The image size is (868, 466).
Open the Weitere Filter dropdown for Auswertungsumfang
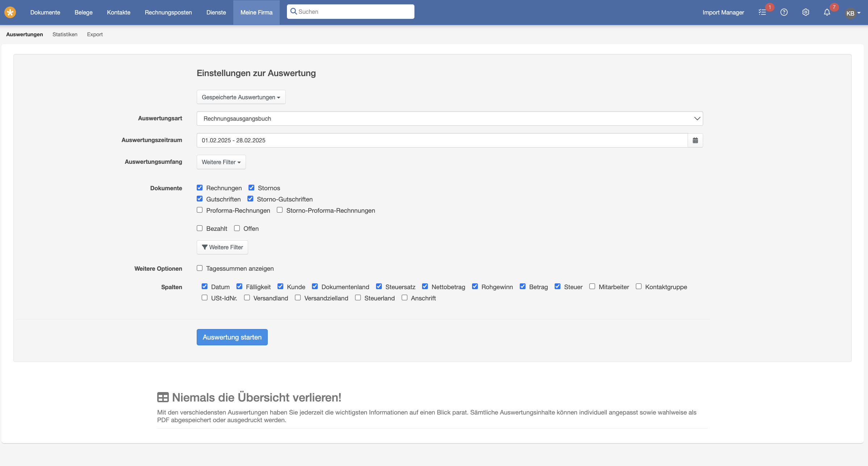tap(221, 162)
